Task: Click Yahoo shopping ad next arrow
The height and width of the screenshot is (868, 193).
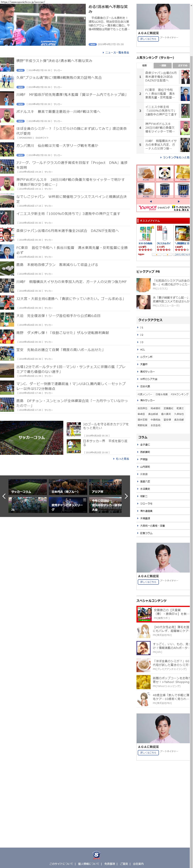Action: click(x=178, y=201)
